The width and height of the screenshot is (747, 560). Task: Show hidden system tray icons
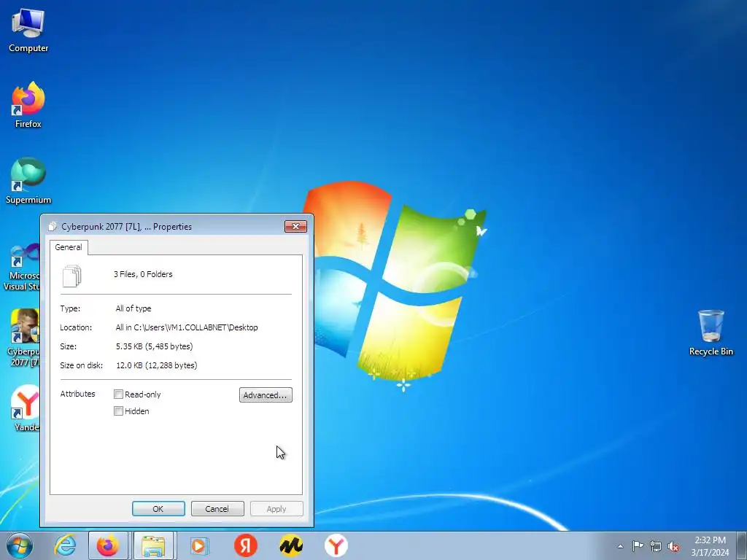tap(620, 546)
